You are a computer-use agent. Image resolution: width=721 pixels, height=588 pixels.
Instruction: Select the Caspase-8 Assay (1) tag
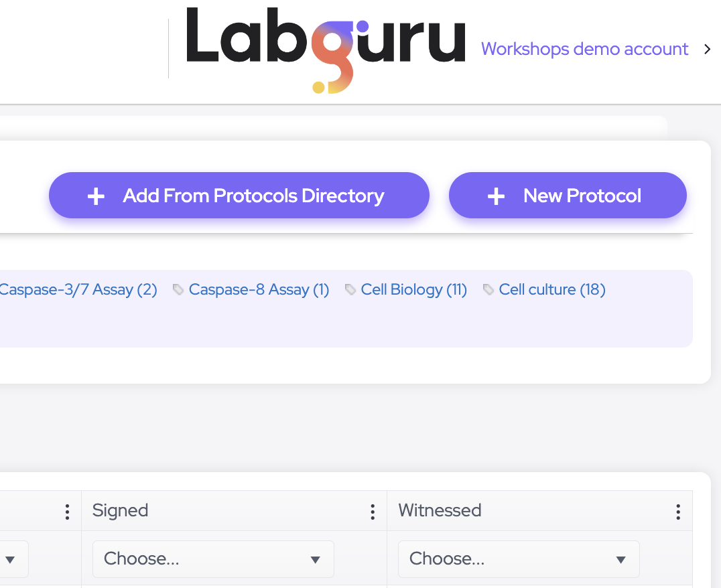[259, 289]
